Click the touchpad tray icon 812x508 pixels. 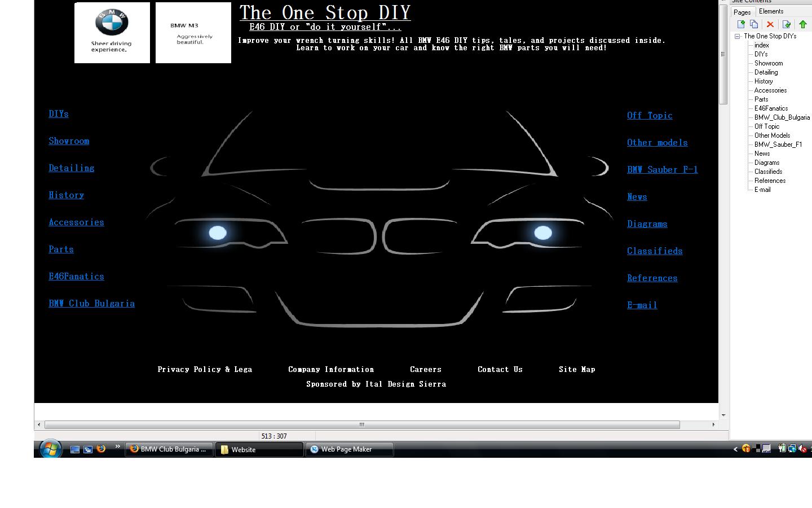pyautogui.click(x=766, y=448)
